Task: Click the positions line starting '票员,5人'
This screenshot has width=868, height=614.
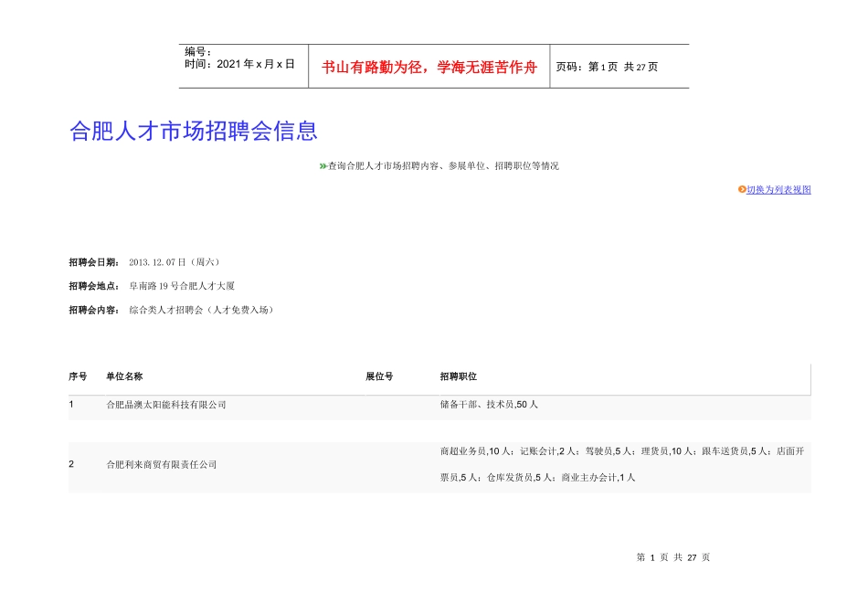Action: click(537, 477)
